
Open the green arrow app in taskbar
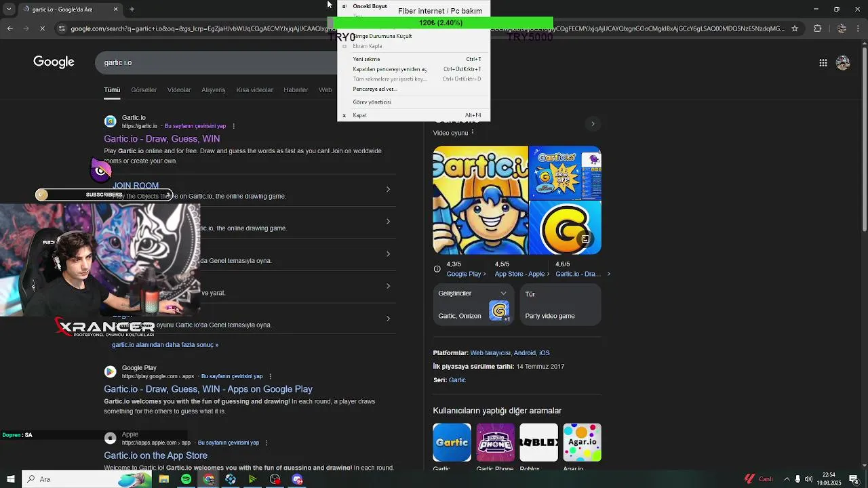[252, 479]
